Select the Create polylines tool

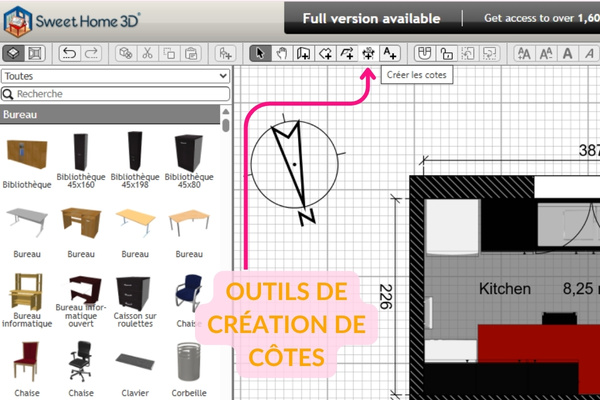[x=347, y=53]
